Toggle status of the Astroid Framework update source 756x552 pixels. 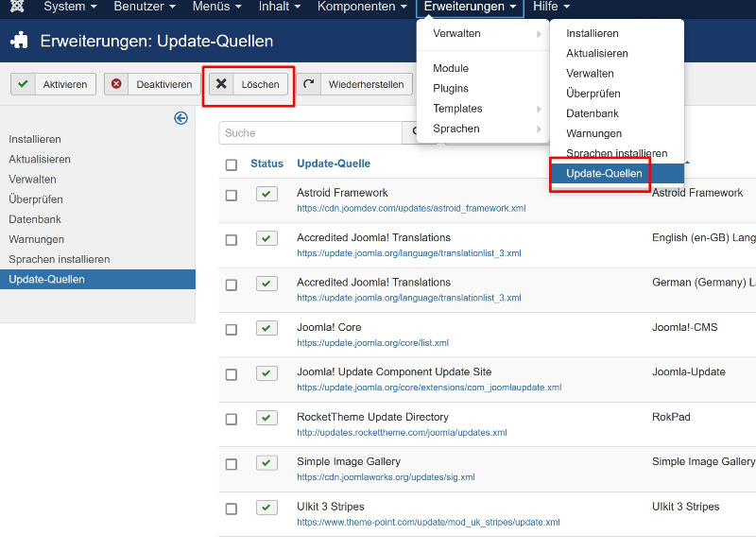[x=266, y=195]
